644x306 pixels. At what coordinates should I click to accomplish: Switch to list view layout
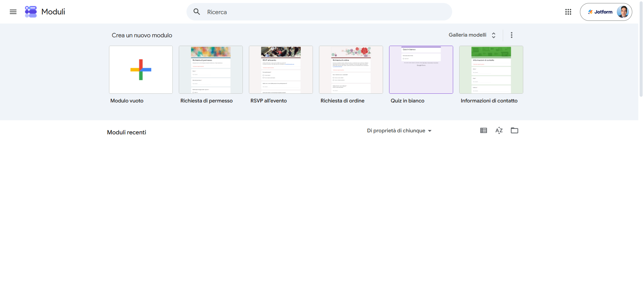coord(483,130)
